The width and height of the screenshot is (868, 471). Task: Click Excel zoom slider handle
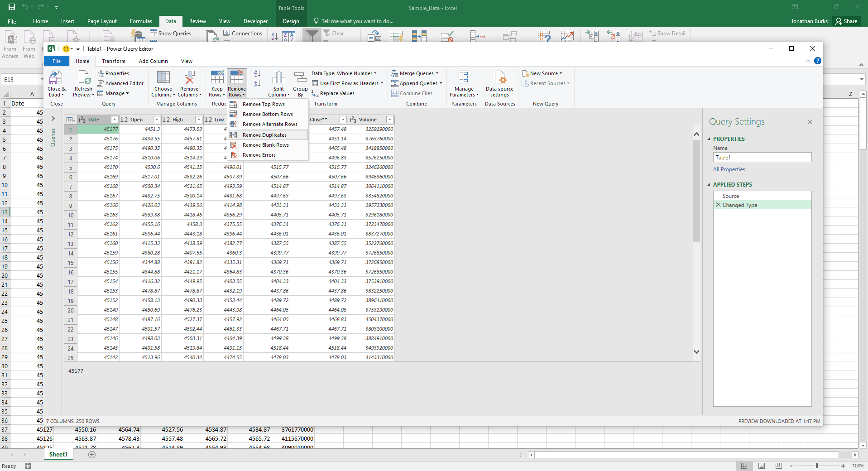pos(817,466)
